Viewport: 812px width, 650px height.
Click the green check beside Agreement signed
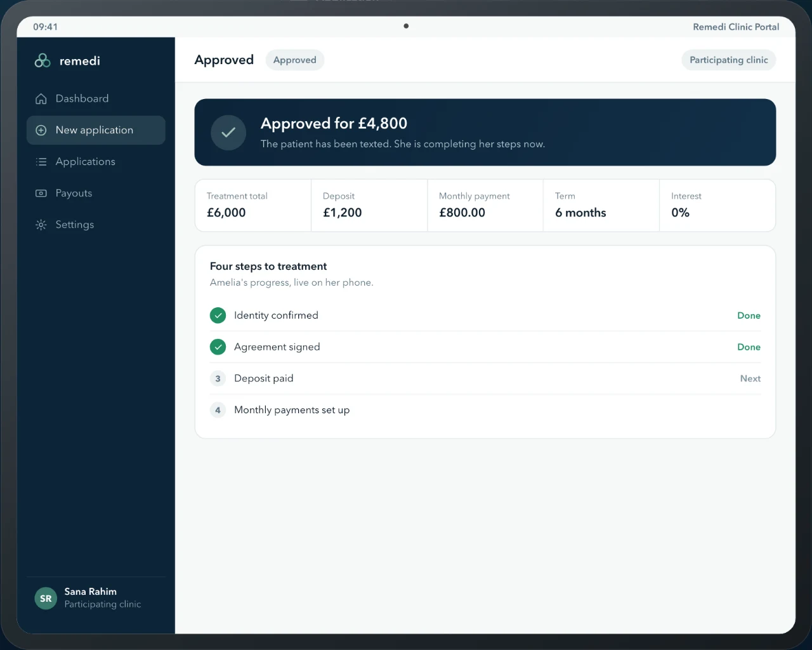click(218, 347)
